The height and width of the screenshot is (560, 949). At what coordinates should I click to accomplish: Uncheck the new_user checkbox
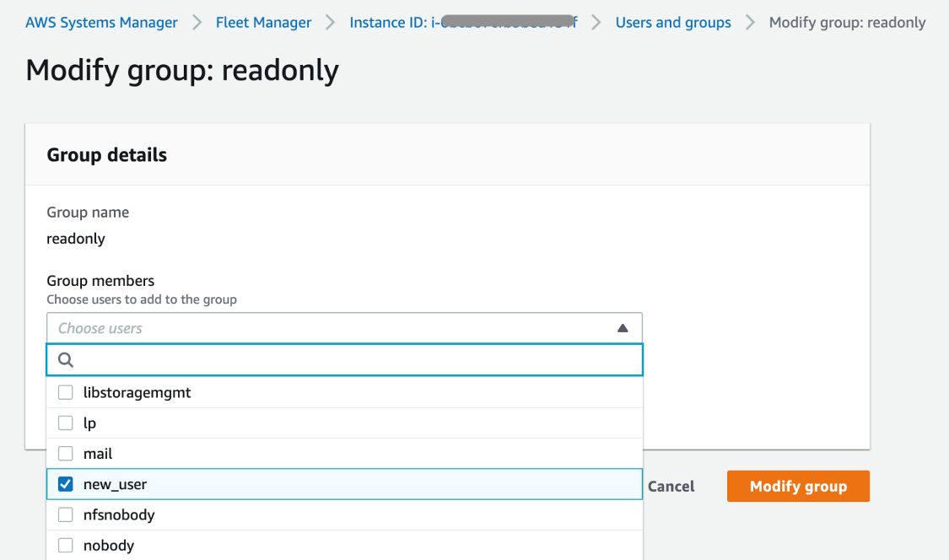click(65, 483)
